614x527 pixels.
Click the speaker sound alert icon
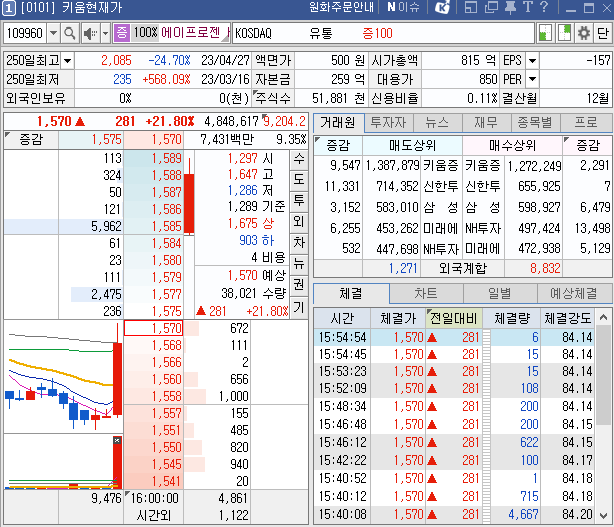coord(90,33)
